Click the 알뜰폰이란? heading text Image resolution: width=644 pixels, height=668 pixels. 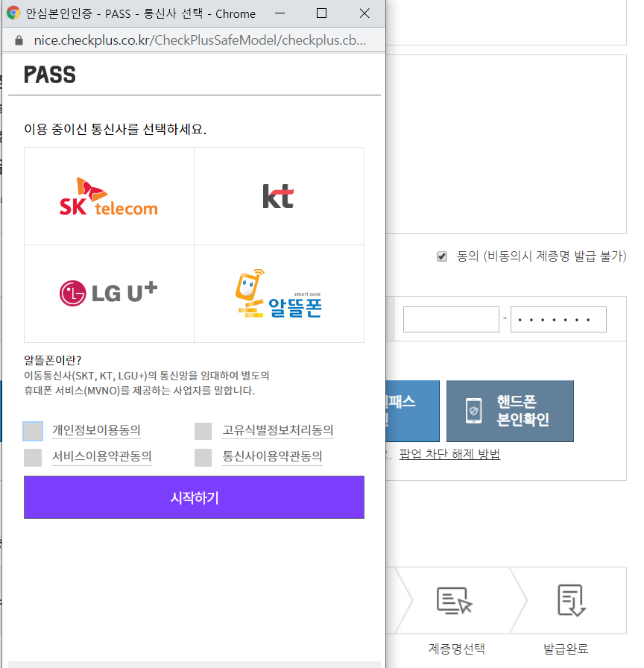52,360
